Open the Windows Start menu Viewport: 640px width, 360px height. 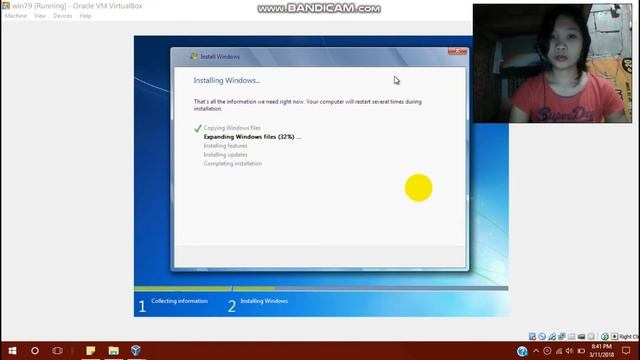coord(12,351)
